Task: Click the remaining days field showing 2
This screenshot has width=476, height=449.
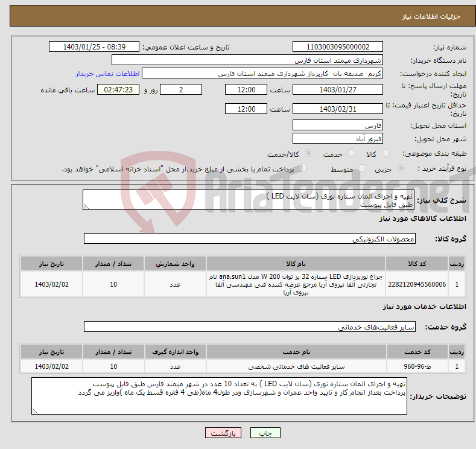Action: pyautogui.click(x=181, y=89)
